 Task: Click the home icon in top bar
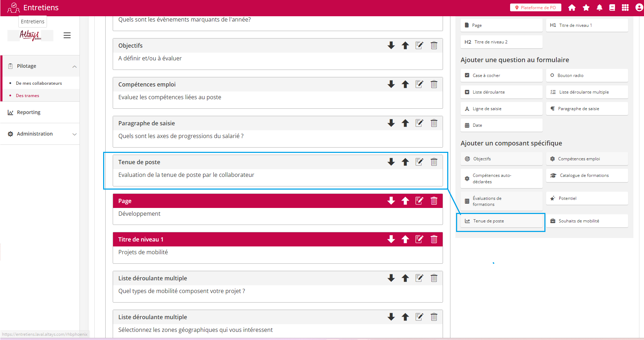572,8
